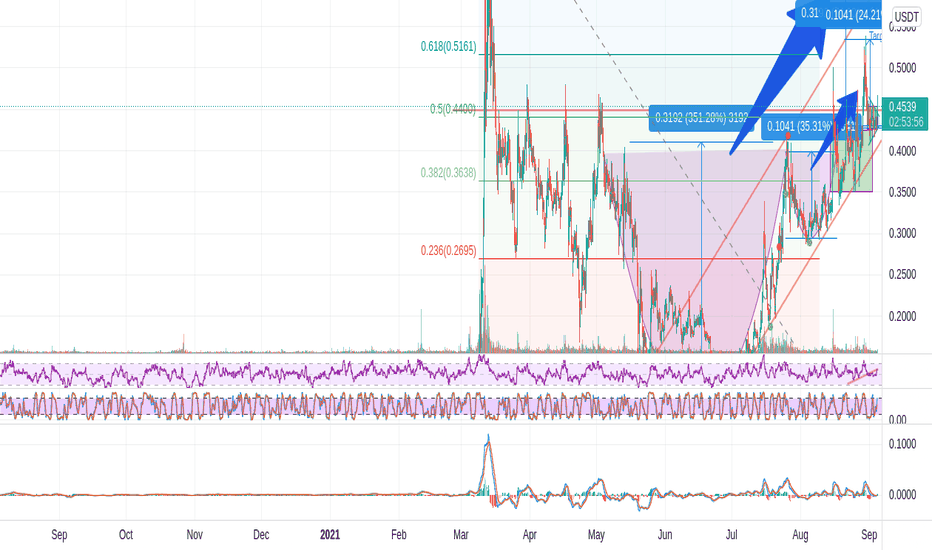Click the bar countdown timer 02:53:56
This screenshot has height=550, width=932.
[x=906, y=122]
